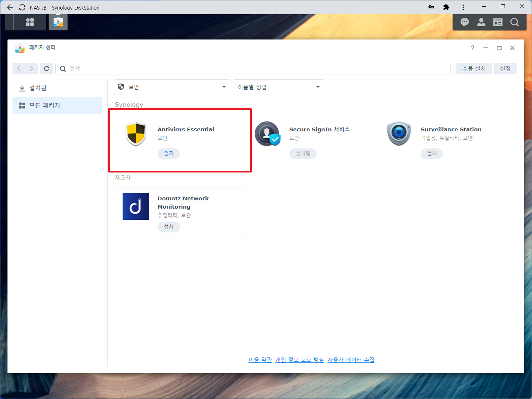This screenshot has width=532, height=399.
Task: Click the 수동 설치 button
Action: [x=474, y=69]
